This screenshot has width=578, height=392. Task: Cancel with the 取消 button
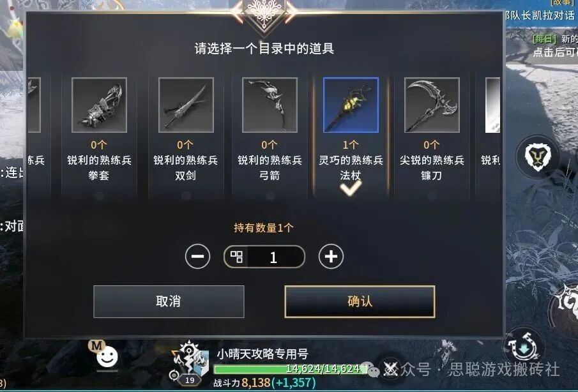point(169,301)
